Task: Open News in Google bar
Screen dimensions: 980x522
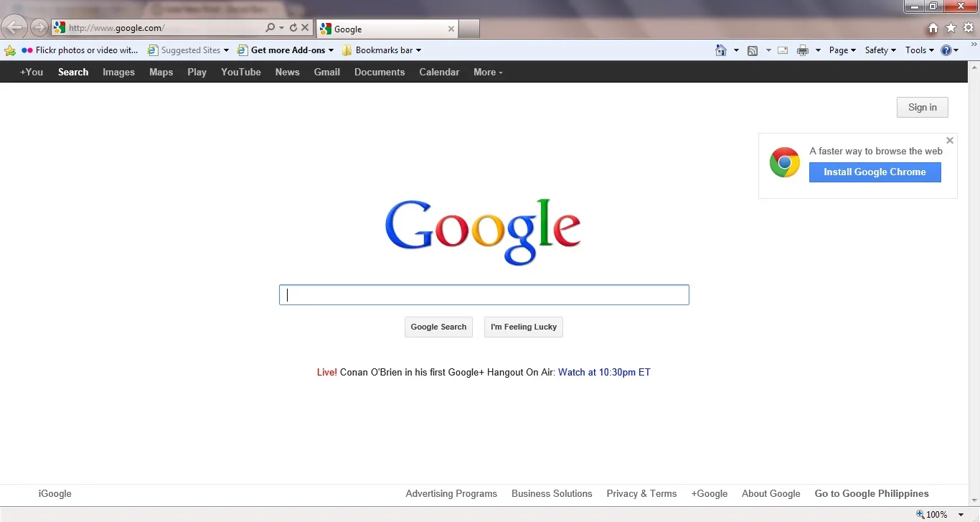Action: click(288, 72)
